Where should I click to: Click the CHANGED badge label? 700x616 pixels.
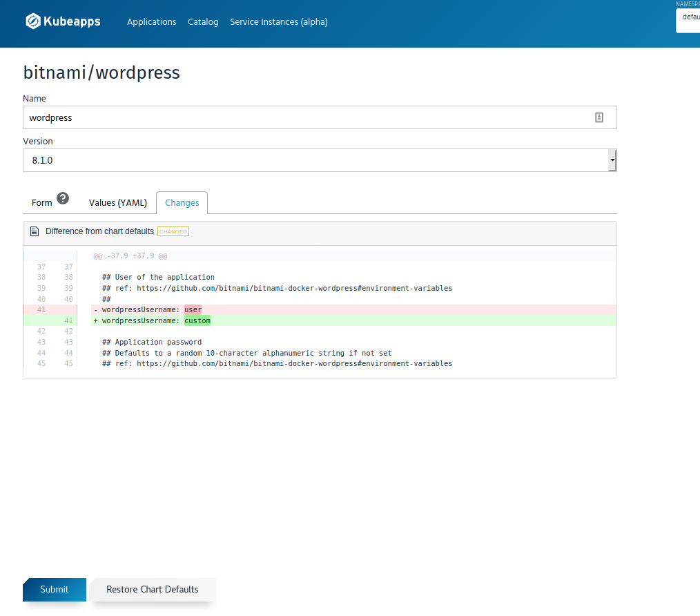pyautogui.click(x=173, y=231)
